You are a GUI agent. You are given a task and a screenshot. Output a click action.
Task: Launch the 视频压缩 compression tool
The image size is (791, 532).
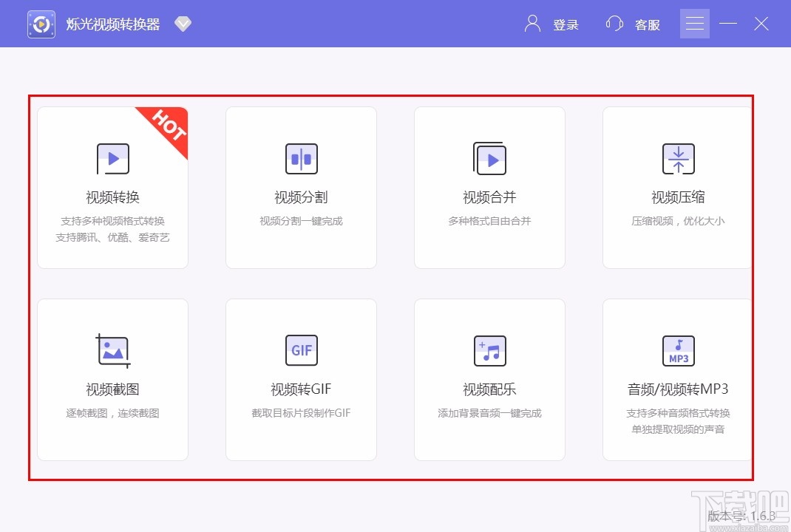click(678, 187)
